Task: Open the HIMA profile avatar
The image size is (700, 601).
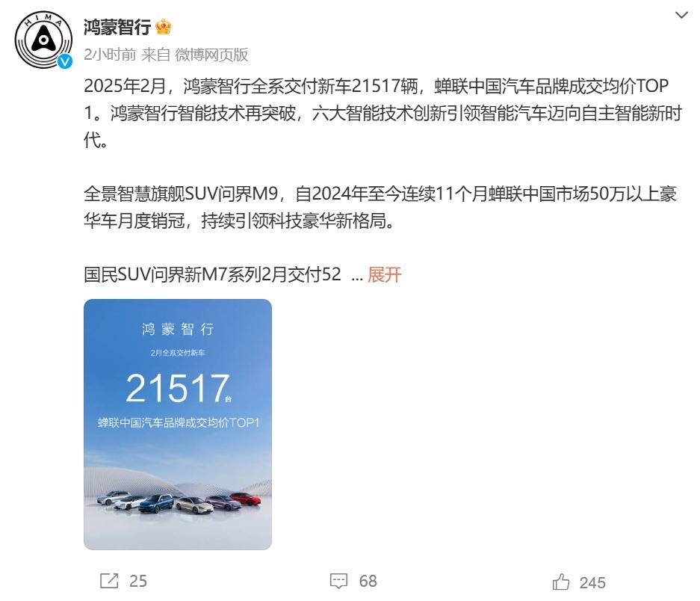Action: coord(43,40)
